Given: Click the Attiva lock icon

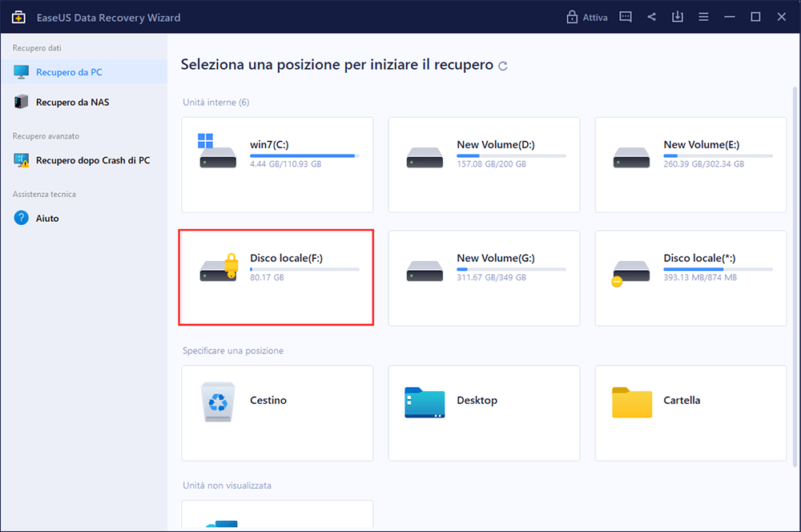Looking at the screenshot, I should (x=572, y=17).
